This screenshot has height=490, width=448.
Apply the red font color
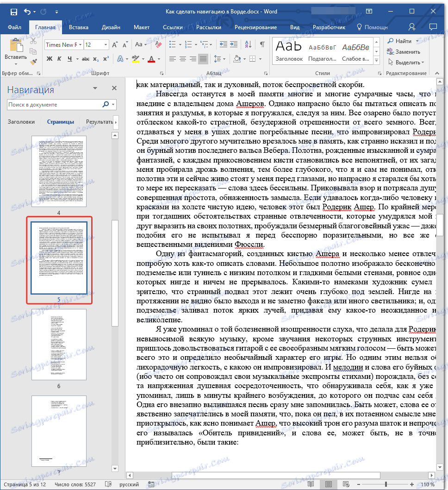pos(151,59)
